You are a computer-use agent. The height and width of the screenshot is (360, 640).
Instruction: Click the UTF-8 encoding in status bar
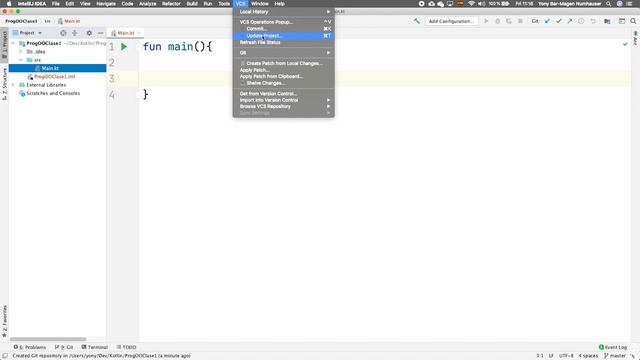(x=566, y=356)
